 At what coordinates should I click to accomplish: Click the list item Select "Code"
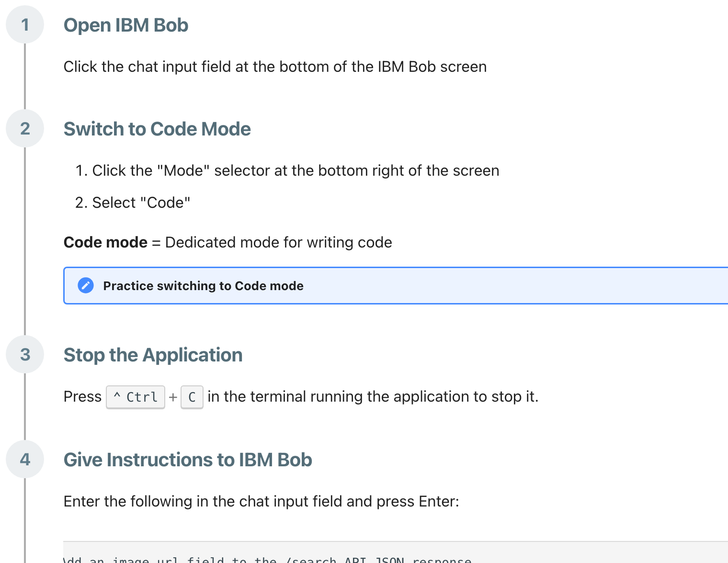pyautogui.click(x=141, y=203)
